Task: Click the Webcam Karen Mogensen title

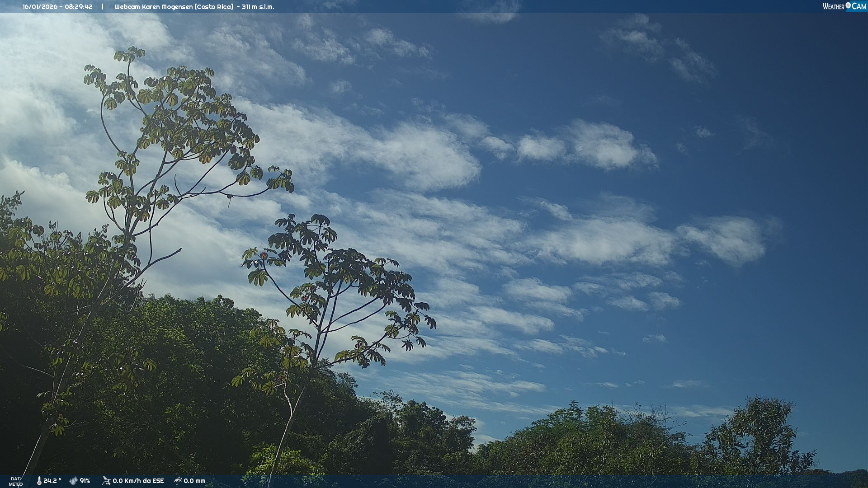Action: click(x=153, y=7)
